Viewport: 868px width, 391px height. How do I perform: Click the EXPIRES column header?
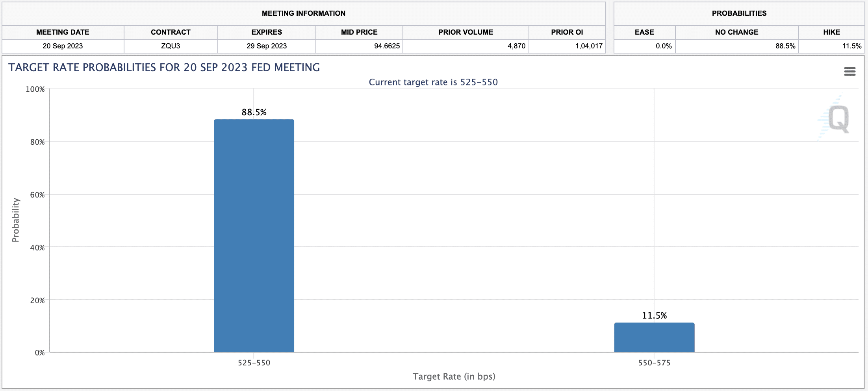coord(267,32)
